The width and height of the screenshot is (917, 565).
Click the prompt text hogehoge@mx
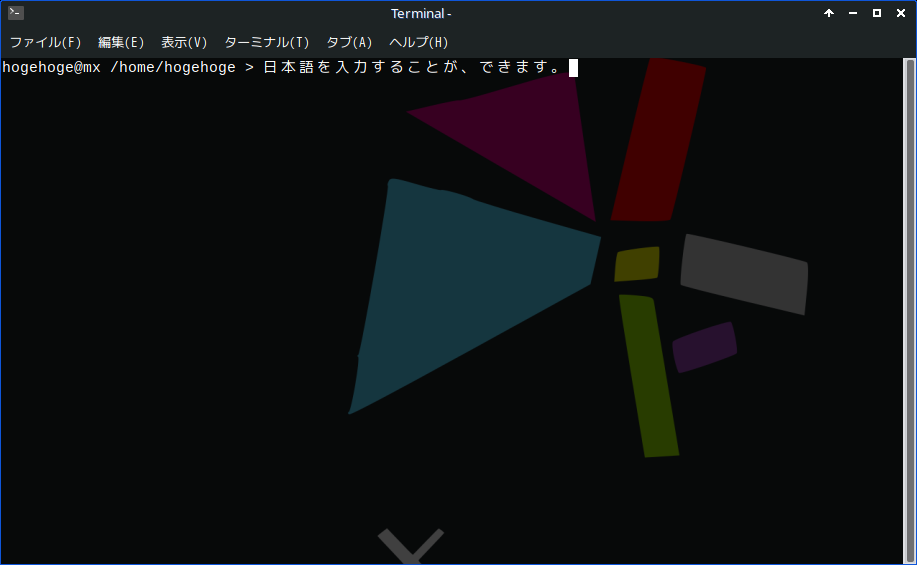[x=51, y=68]
